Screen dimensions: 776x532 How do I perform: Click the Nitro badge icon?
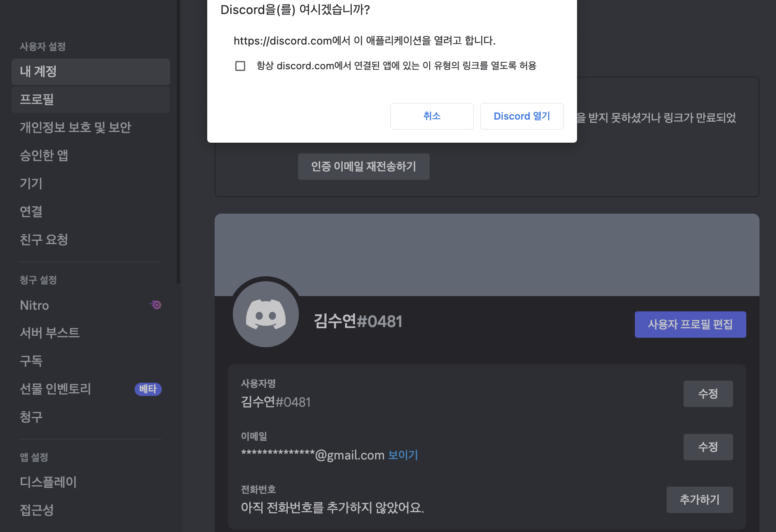156,305
